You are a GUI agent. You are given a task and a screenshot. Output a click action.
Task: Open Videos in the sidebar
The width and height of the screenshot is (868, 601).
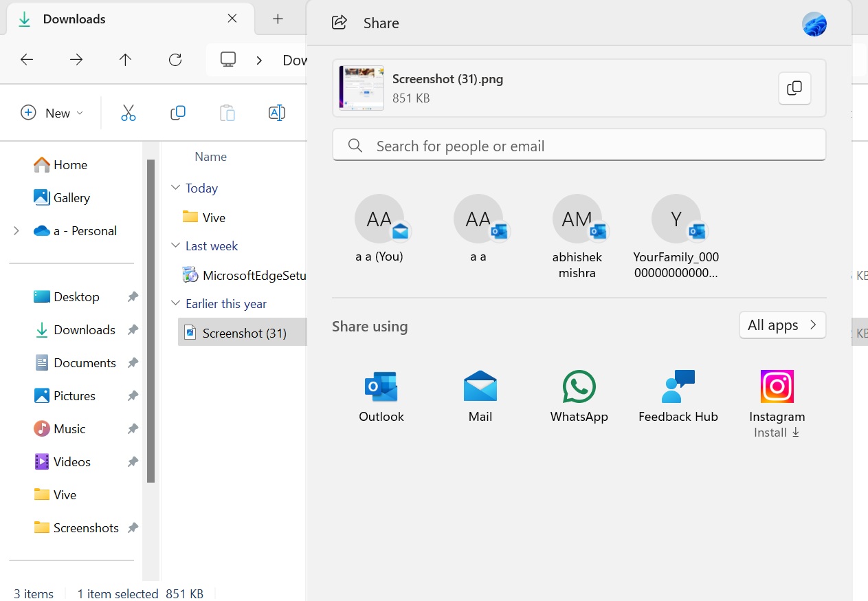[x=63, y=462]
